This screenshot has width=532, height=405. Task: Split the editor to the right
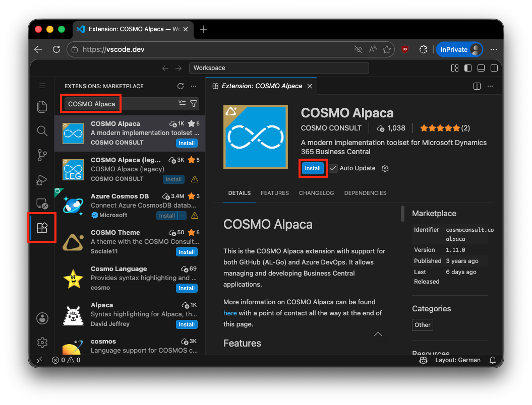tap(477, 86)
